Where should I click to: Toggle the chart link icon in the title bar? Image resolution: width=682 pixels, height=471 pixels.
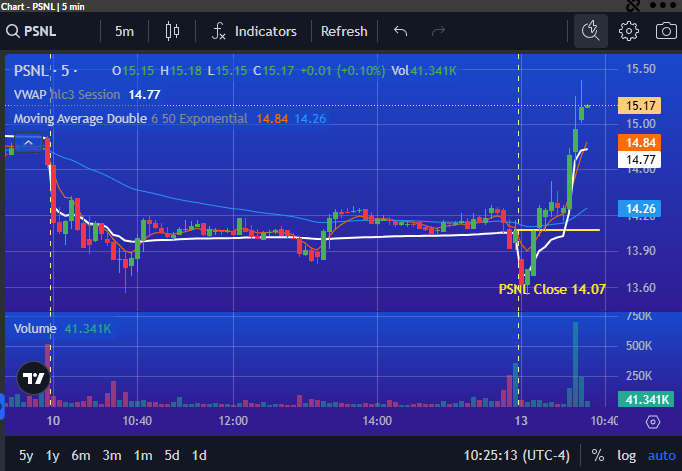(x=633, y=6)
